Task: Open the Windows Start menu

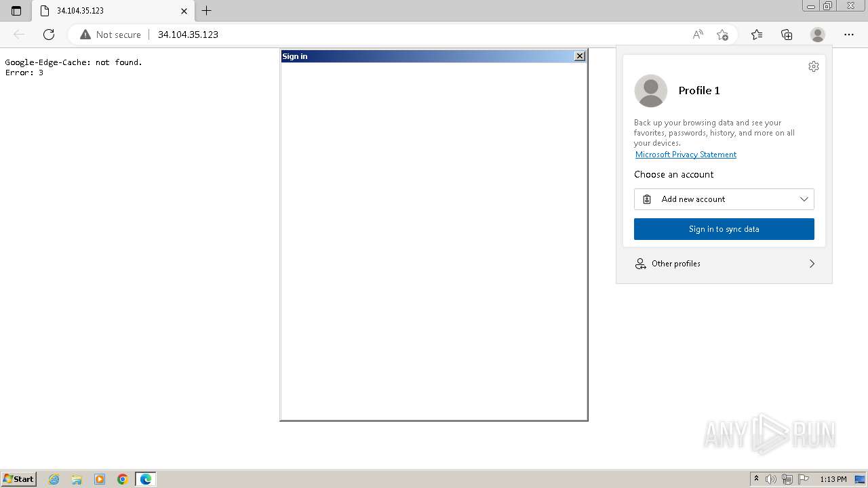Action: point(19,479)
